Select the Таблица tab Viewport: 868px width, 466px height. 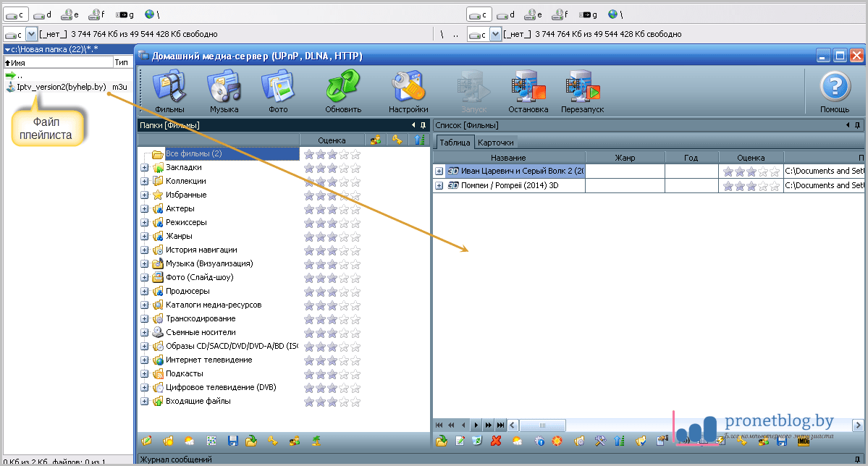tap(455, 143)
